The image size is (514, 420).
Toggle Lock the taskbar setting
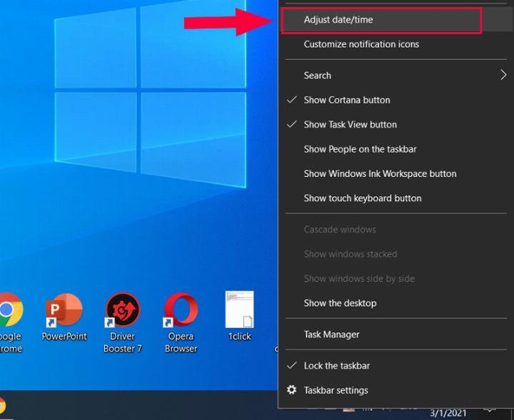click(338, 366)
